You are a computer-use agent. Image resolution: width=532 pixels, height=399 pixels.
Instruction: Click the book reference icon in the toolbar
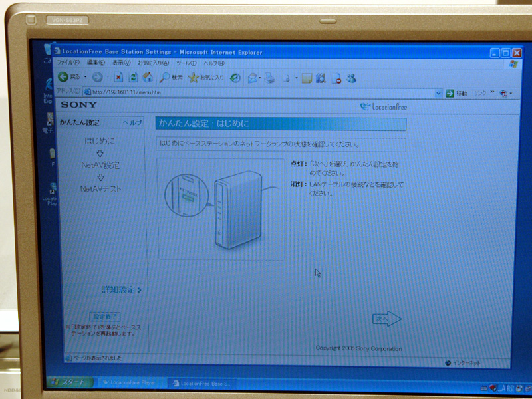click(x=321, y=78)
